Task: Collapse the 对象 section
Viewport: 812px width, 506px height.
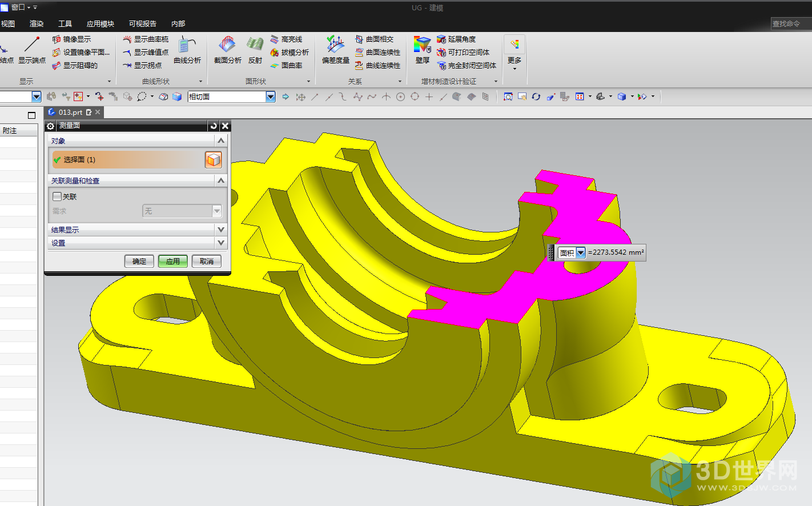Action: click(221, 140)
